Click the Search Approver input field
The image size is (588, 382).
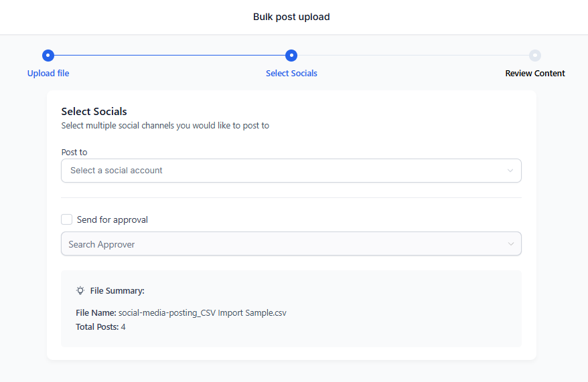291,244
